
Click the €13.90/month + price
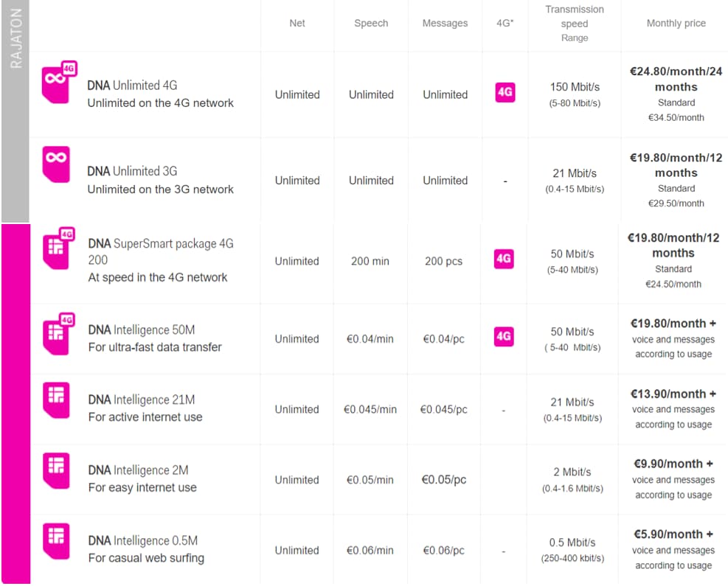click(x=673, y=394)
